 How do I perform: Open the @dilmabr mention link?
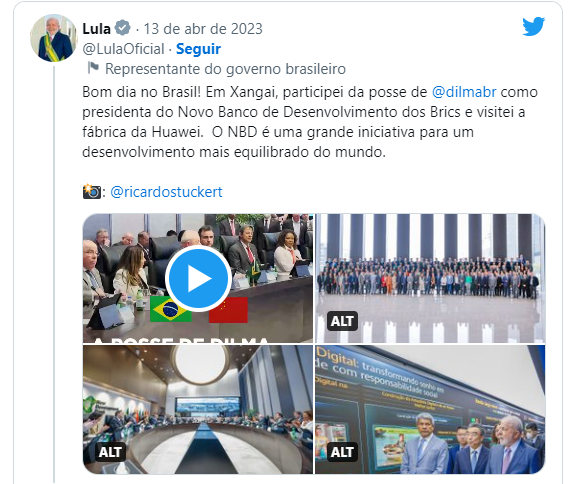[464, 92]
